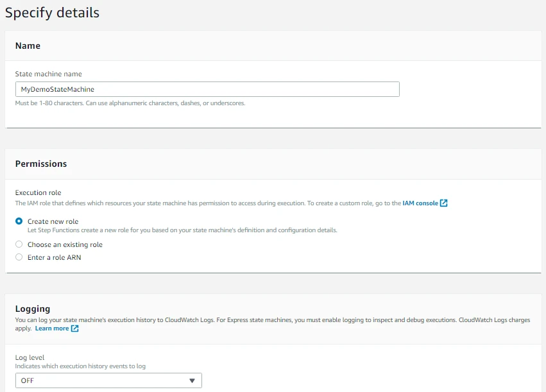The image size is (546, 392).
Task: Click external-link icon next to Learn more
Action: click(x=75, y=328)
